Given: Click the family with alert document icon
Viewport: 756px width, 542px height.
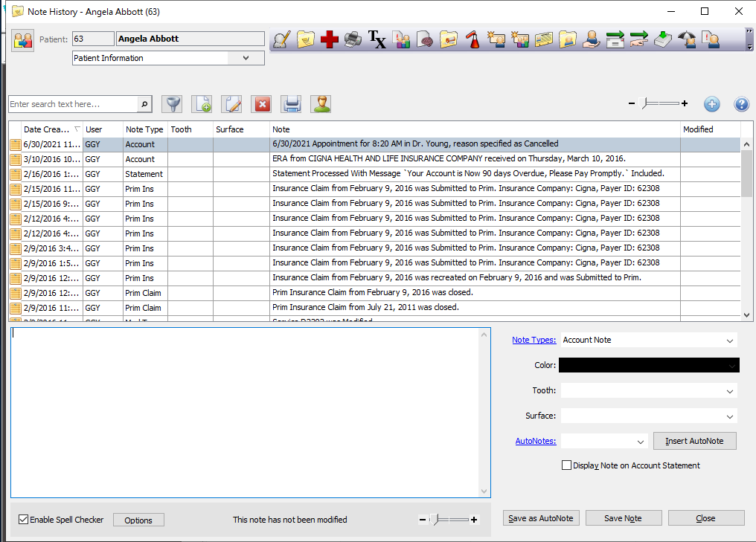Looking at the screenshot, I should [x=401, y=39].
